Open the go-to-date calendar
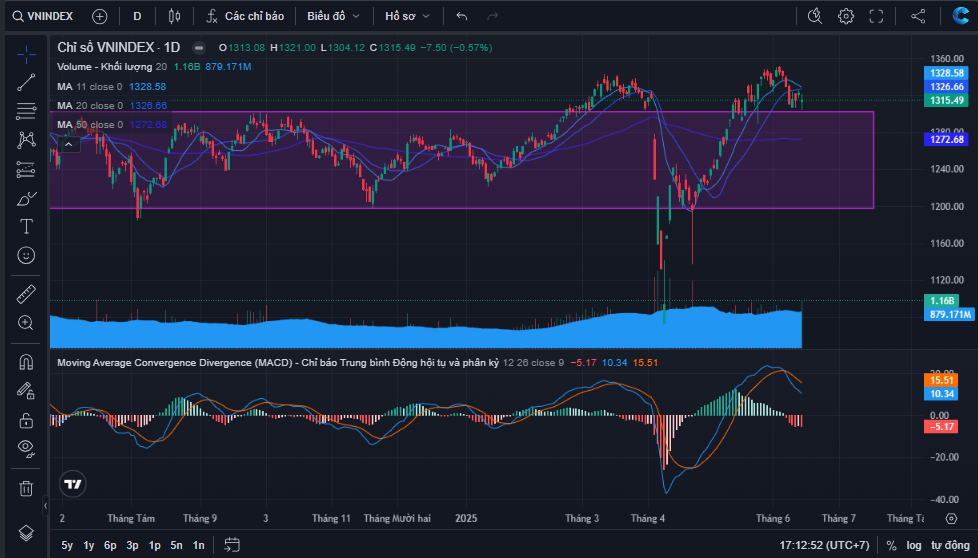Image resolution: width=978 pixels, height=558 pixels. pyautogui.click(x=232, y=545)
